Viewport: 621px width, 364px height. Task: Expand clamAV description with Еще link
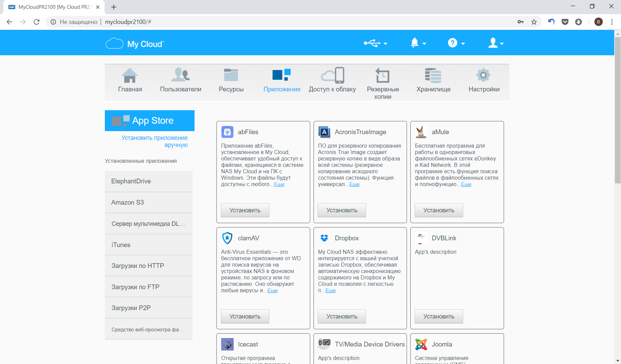[x=272, y=291]
